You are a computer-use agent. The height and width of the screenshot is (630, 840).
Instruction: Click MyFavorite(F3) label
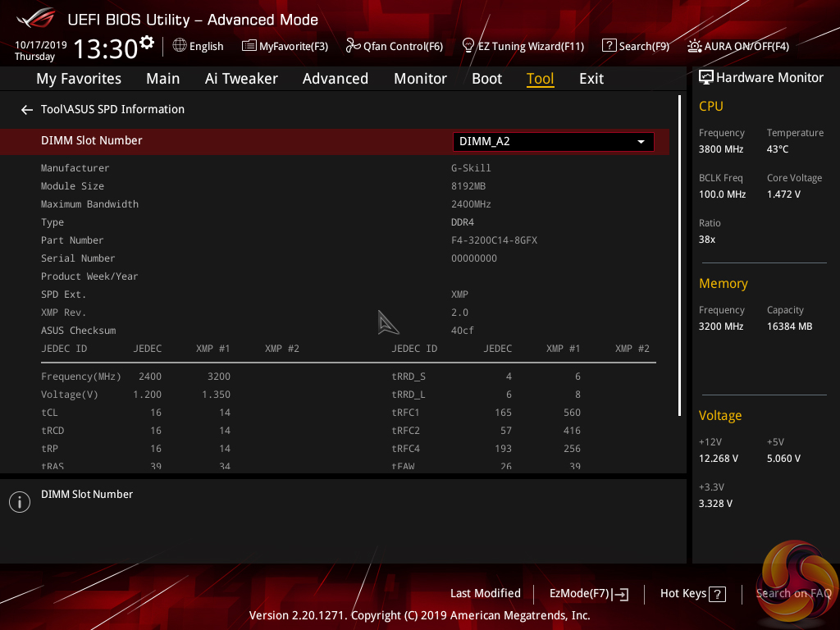294,46
